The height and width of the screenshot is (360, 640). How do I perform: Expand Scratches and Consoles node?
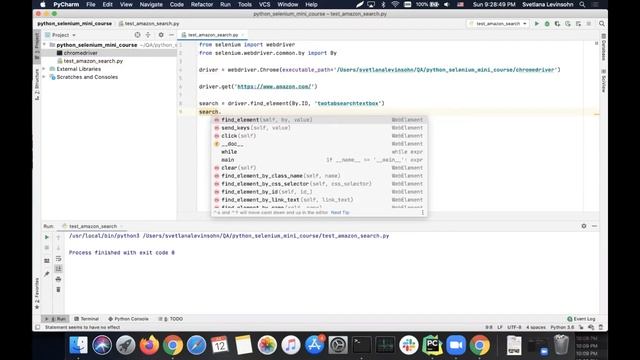[44, 77]
